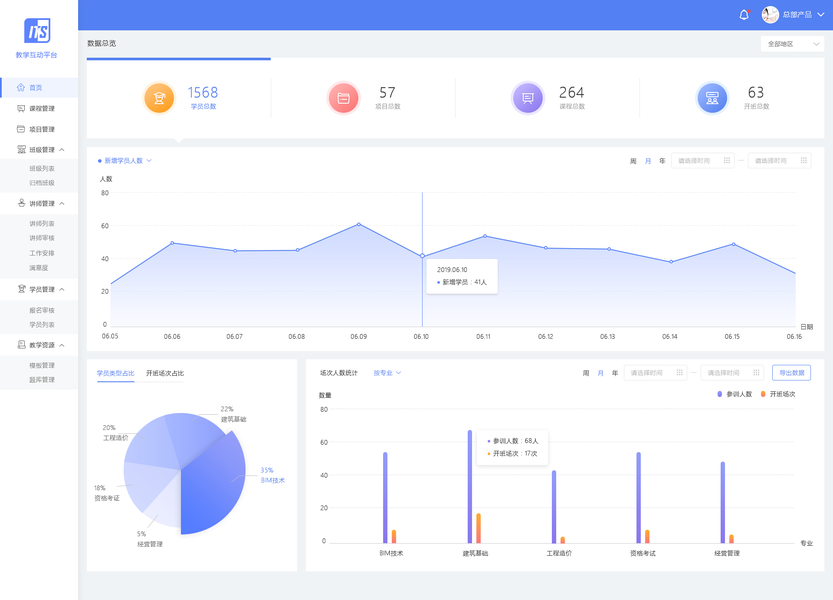
Task: Click the 班级管理 sidebar icon
Action: 21,149
